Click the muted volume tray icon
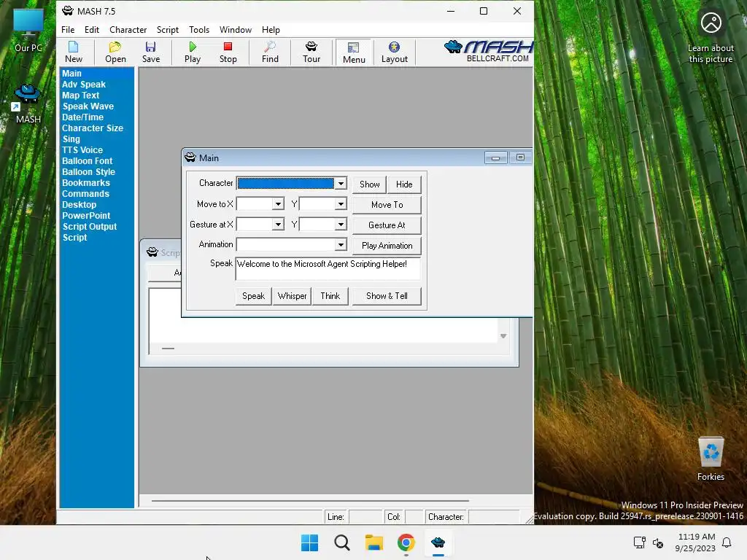747x560 pixels. 658,542
